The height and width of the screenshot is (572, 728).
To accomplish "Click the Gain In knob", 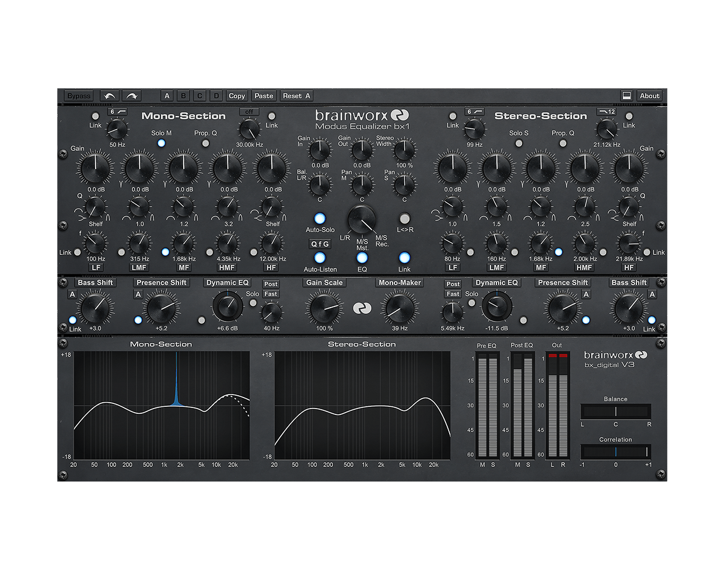I will pos(320,150).
